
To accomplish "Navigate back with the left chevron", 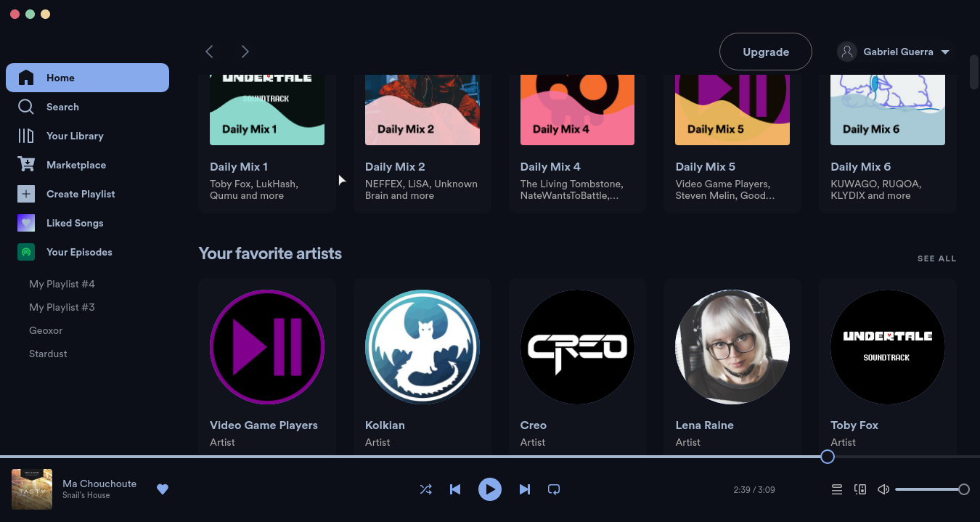I will tap(209, 52).
